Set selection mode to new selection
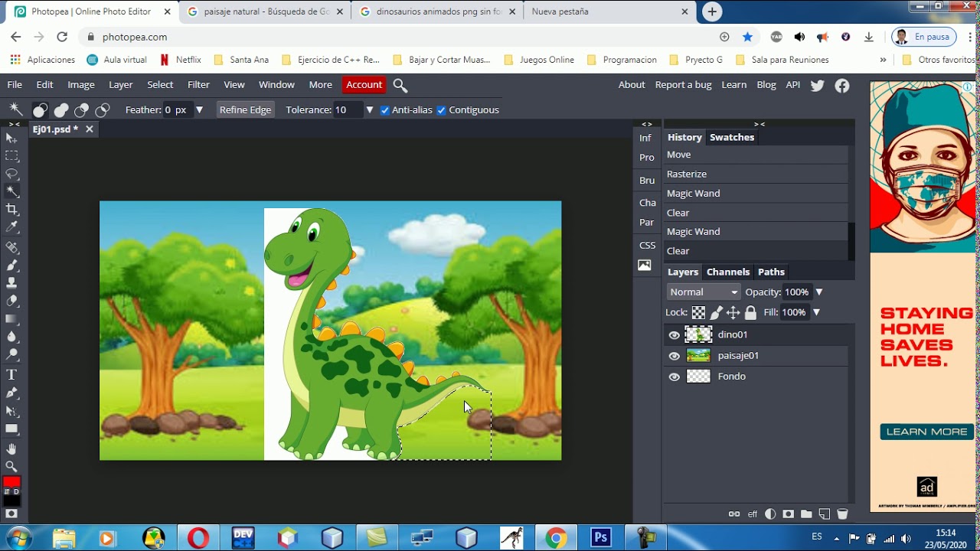This screenshot has height=551, width=980. [41, 110]
